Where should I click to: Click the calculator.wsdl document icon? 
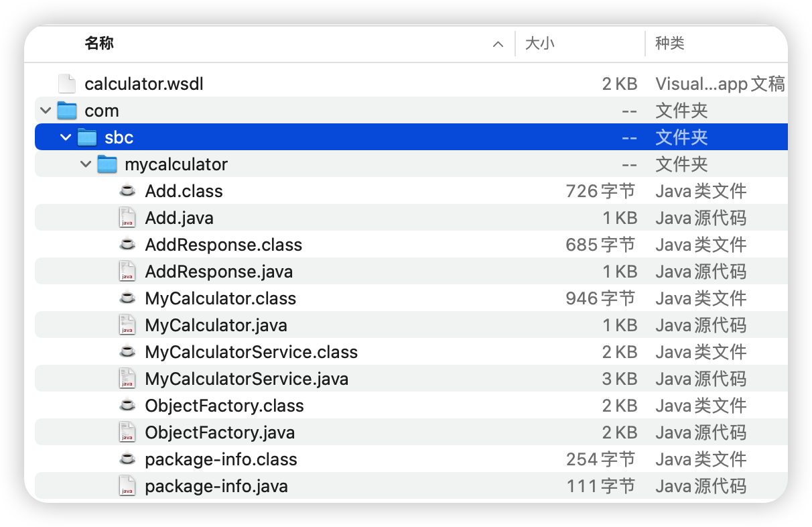pyautogui.click(x=66, y=84)
